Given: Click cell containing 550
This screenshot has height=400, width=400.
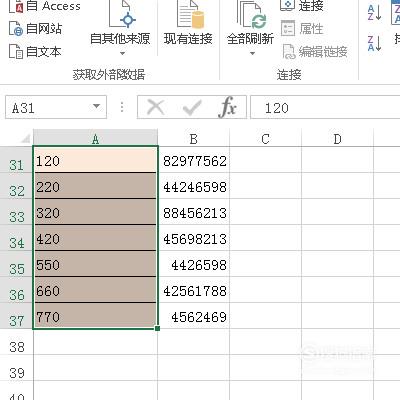Looking at the screenshot, I should [x=95, y=264].
